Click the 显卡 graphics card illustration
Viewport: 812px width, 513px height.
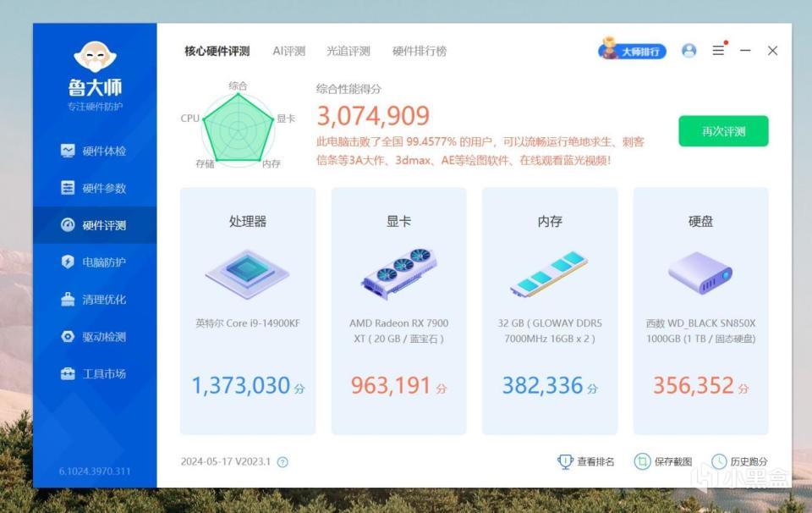(398, 273)
